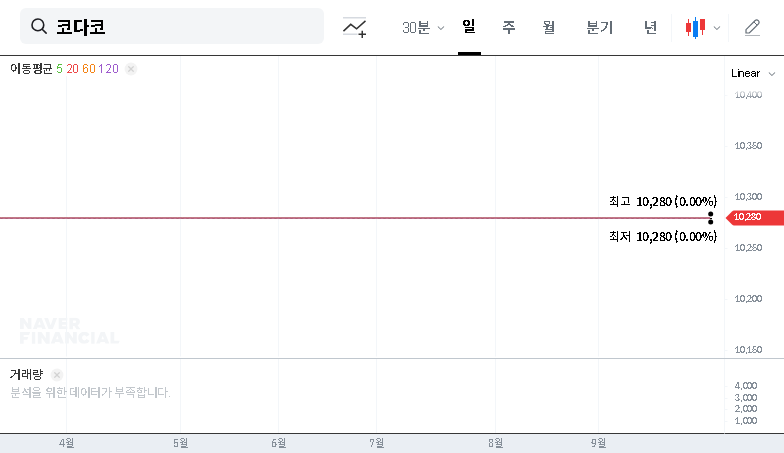Click the candlestick chart type icon

[x=695, y=28]
